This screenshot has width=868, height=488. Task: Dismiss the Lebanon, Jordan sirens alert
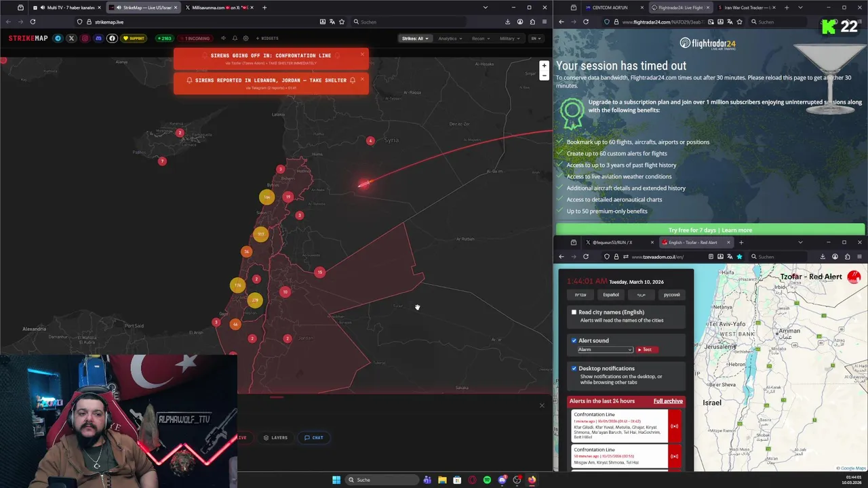coord(362,79)
